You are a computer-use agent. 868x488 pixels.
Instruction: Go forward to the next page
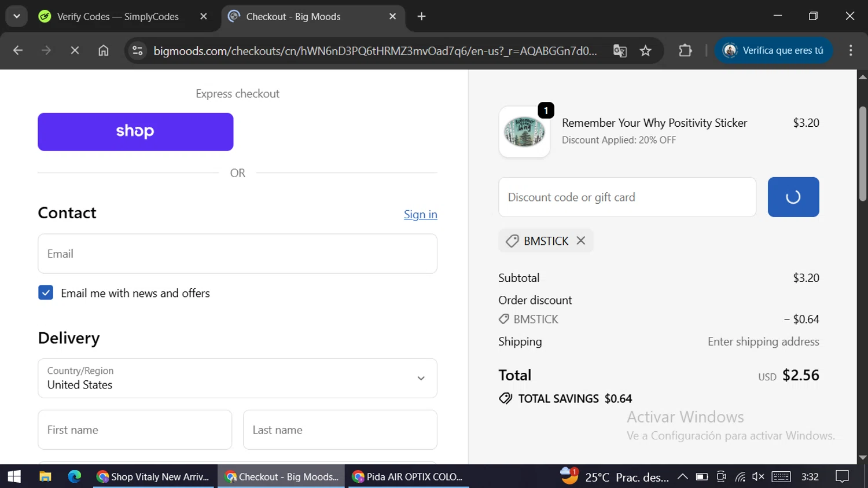tap(46, 50)
